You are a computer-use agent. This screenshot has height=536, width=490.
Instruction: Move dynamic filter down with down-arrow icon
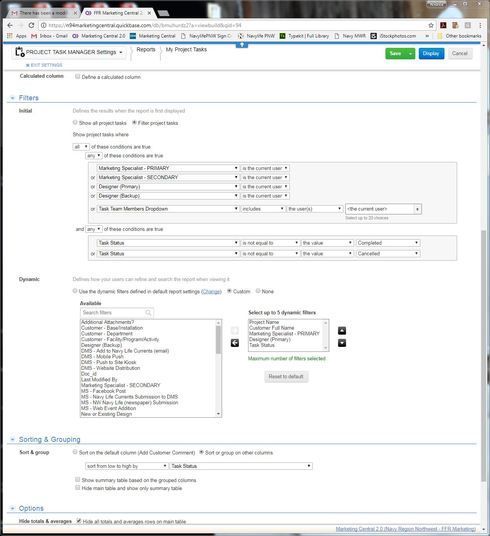click(342, 343)
